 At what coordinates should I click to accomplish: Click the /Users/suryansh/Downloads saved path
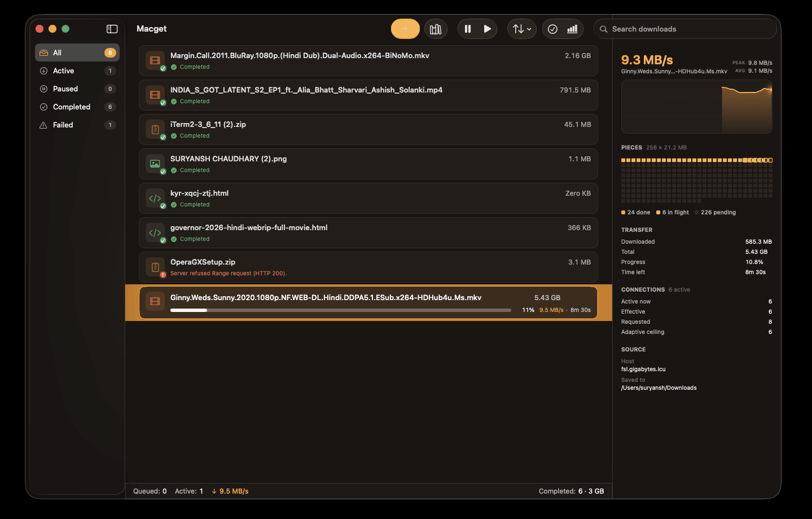click(659, 388)
